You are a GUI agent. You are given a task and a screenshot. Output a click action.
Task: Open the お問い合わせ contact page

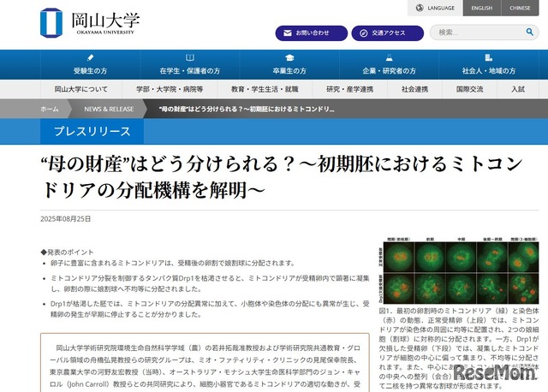tap(312, 33)
